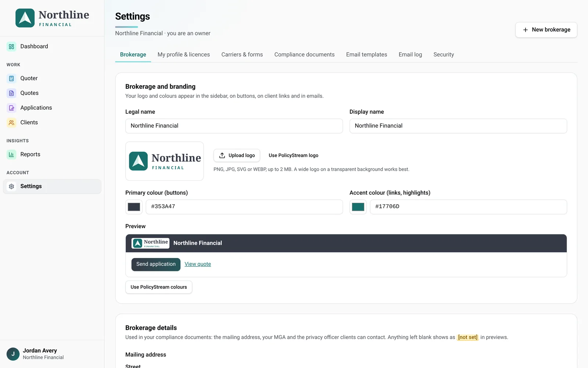Screen dimensions: 588x368
Task: Open Quotes from the sidebar
Action: click(52, 93)
